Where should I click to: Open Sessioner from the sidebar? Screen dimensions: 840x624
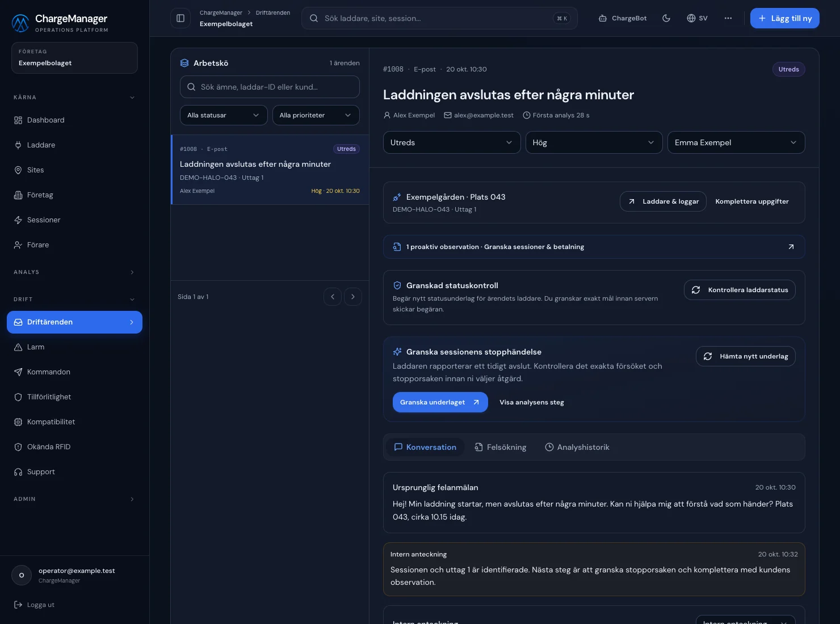click(x=74, y=220)
